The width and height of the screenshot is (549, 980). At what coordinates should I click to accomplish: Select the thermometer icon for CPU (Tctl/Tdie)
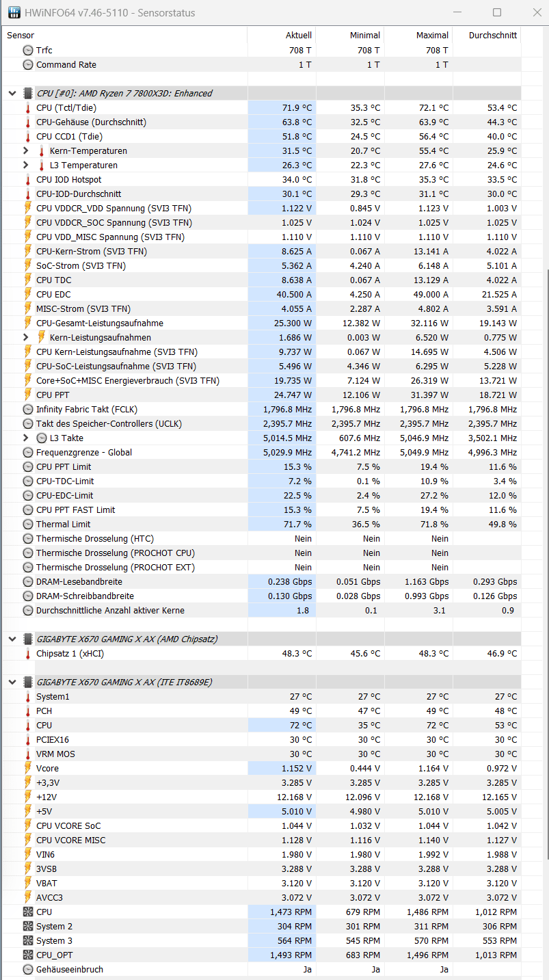pyautogui.click(x=28, y=107)
